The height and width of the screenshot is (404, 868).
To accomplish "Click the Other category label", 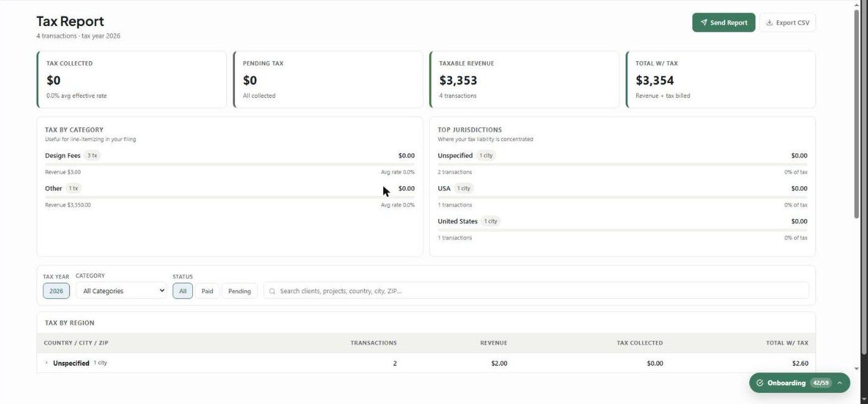I will [53, 189].
